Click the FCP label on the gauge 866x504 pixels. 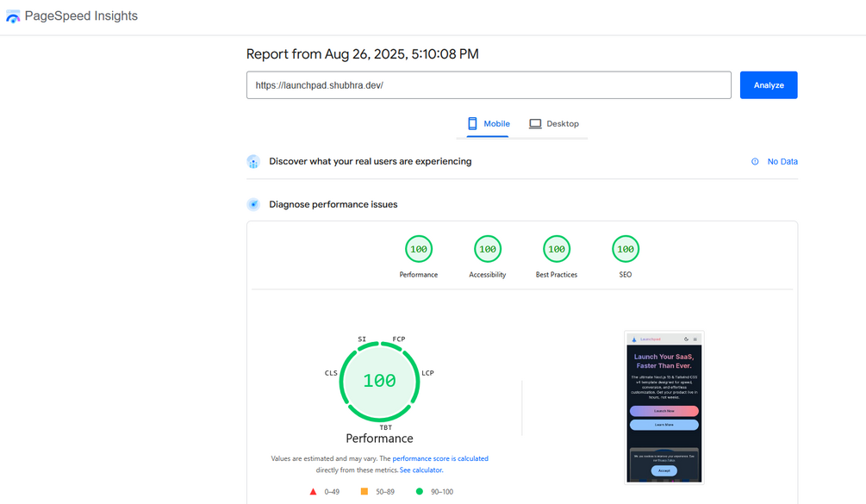[x=399, y=339]
